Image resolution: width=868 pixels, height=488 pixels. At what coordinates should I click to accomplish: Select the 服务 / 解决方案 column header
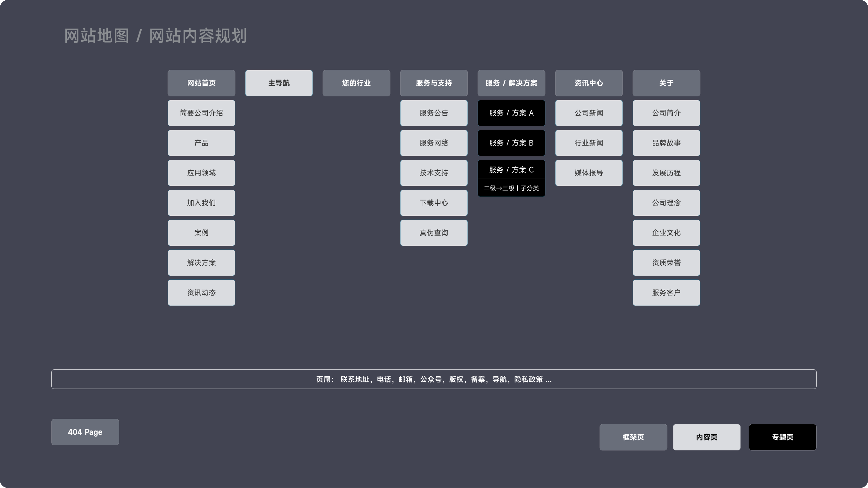click(511, 83)
